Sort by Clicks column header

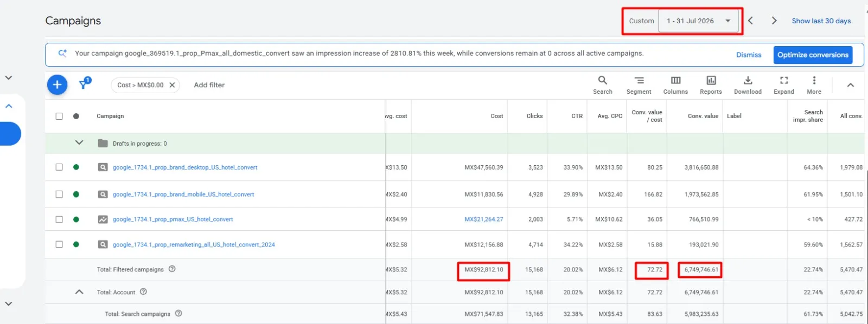tap(534, 116)
